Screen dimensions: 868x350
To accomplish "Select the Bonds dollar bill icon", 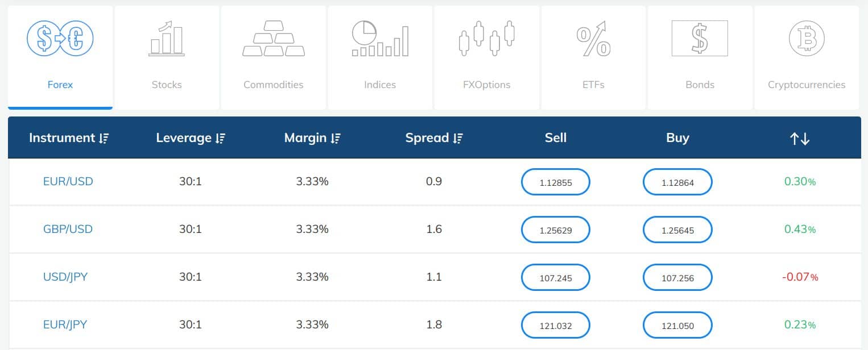I will click(x=700, y=39).
